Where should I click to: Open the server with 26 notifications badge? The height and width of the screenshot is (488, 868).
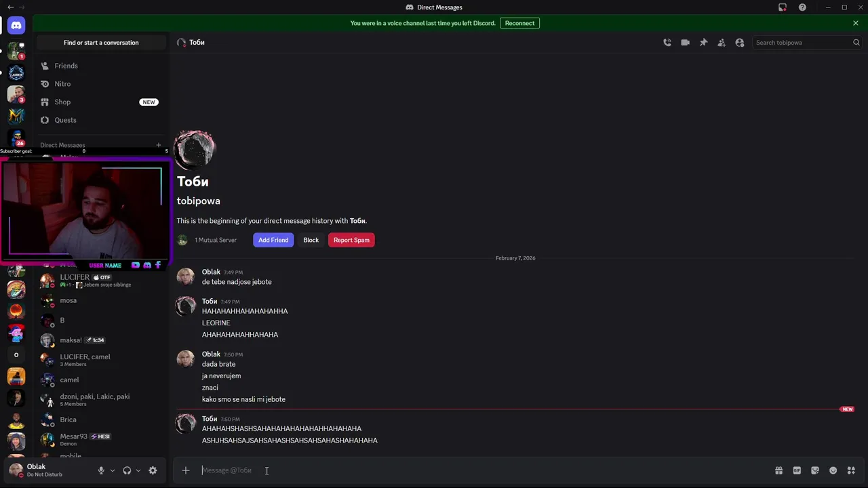pyautogui.click(x=16, y=138)
